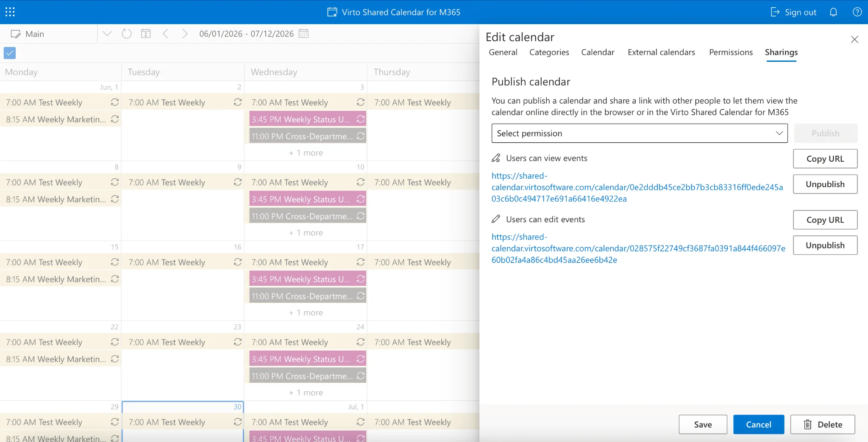The height and width of the screenshot is (442, 868).
Task: Open the app launcher grid icon
Action: point(10,12)
